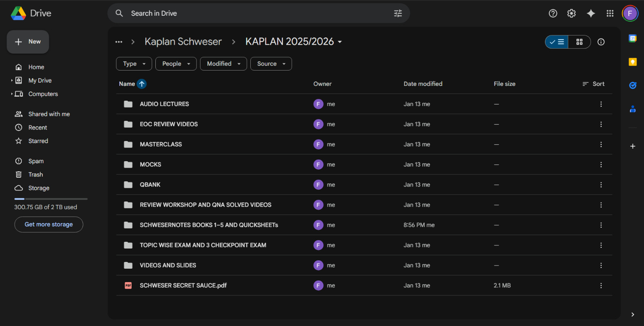This screenshot has width=644, height=326.
Task: Click the Owner column header
Action: [322, 84]
